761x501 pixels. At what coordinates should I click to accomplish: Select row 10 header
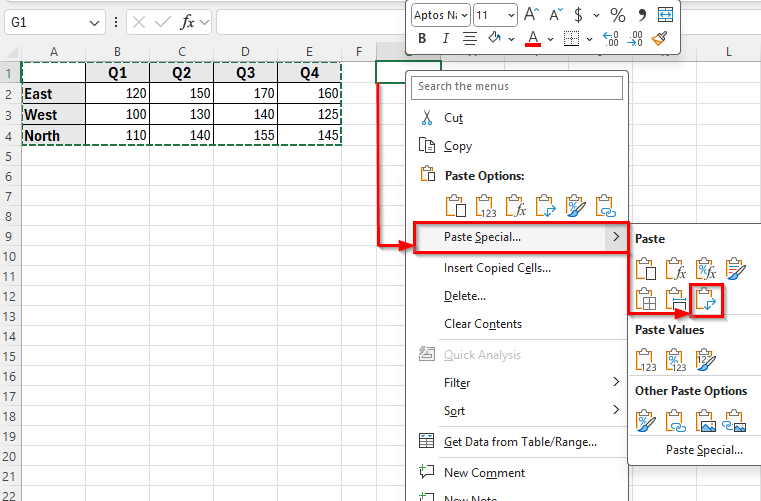click(10, 256)
